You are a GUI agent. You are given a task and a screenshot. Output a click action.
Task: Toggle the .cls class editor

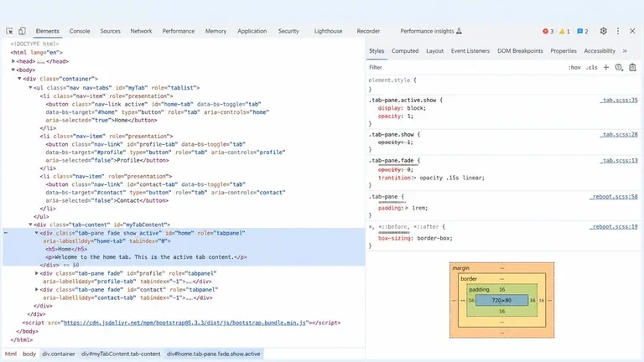pos(591,67)
